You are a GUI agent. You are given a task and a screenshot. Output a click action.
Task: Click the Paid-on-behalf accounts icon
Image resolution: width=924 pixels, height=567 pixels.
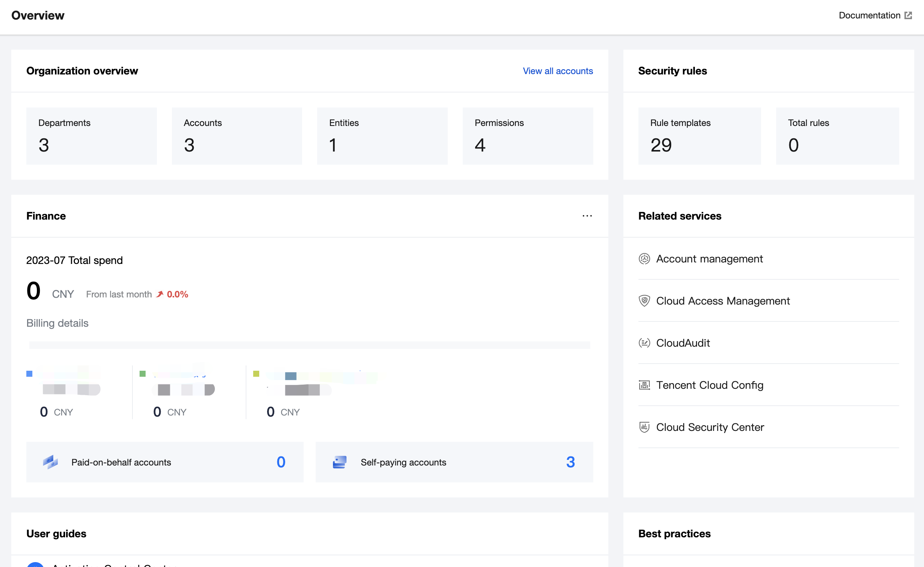pyautogui.click(x=50, y=462)
